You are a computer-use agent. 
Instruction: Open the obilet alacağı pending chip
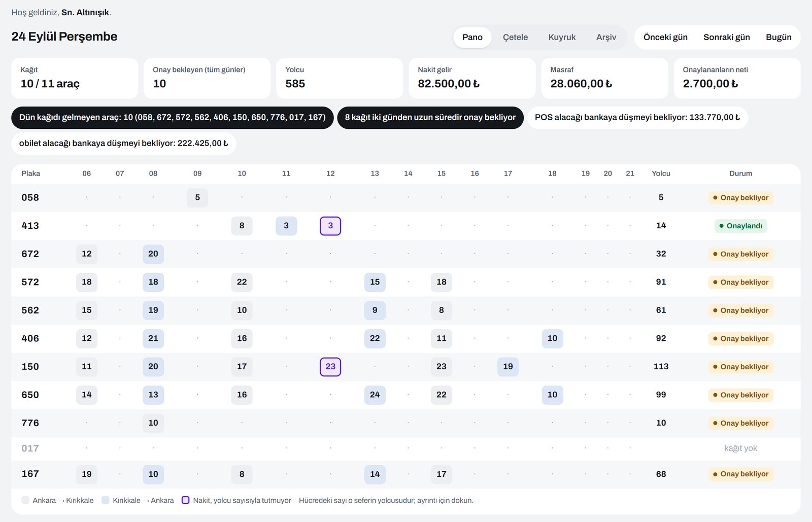[124, 143]
